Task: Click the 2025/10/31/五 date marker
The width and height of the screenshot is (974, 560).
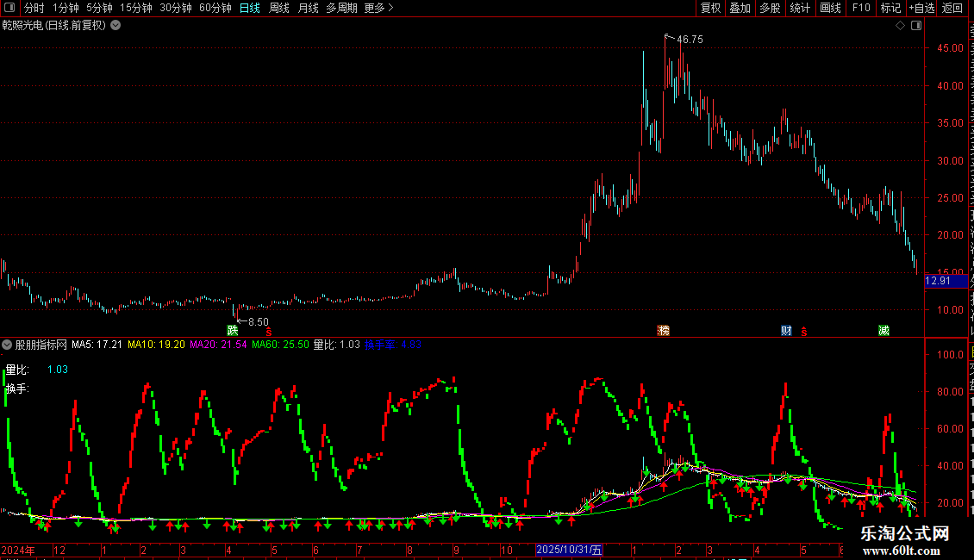Action: click(x=569, y=550)
